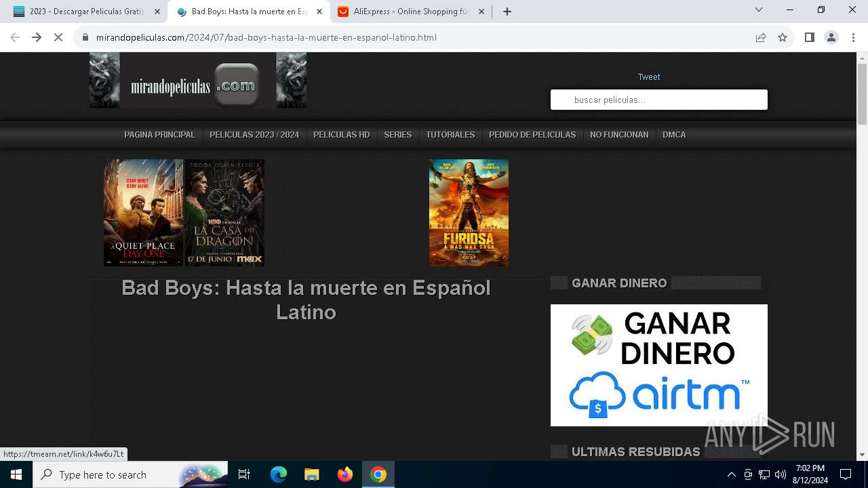This screenshot has width=868, height=488.
Task: Open the Windows Start menu
Action: coord(16,474)
